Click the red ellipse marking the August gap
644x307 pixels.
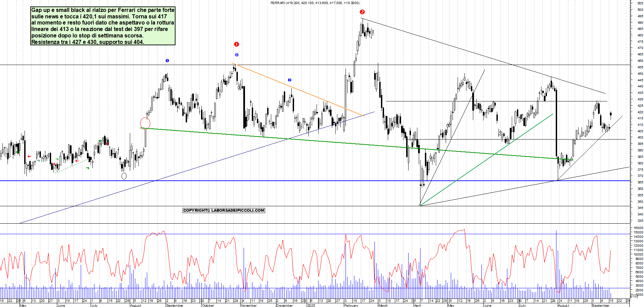145,123
